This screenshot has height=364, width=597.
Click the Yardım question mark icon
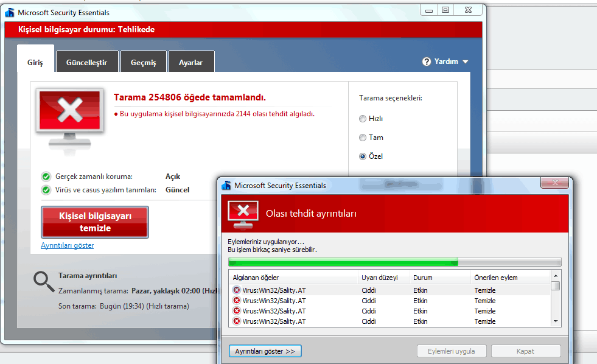(427, 61)
